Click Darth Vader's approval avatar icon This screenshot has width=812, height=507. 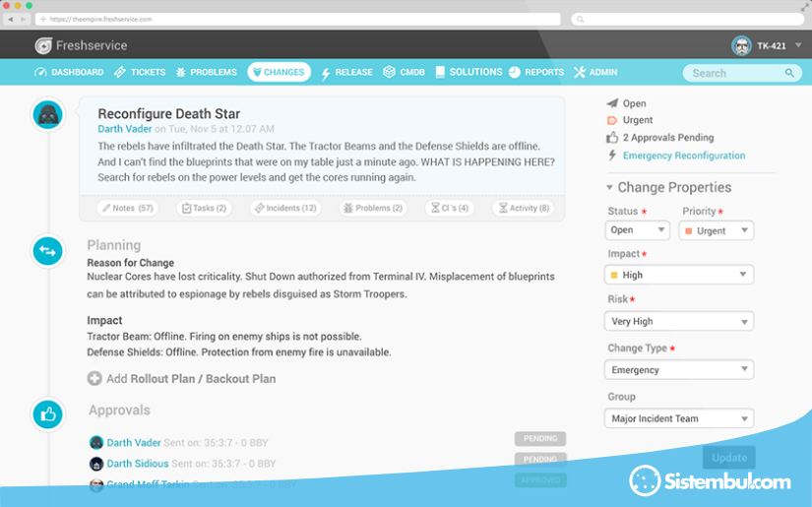[x=96, y=442]
